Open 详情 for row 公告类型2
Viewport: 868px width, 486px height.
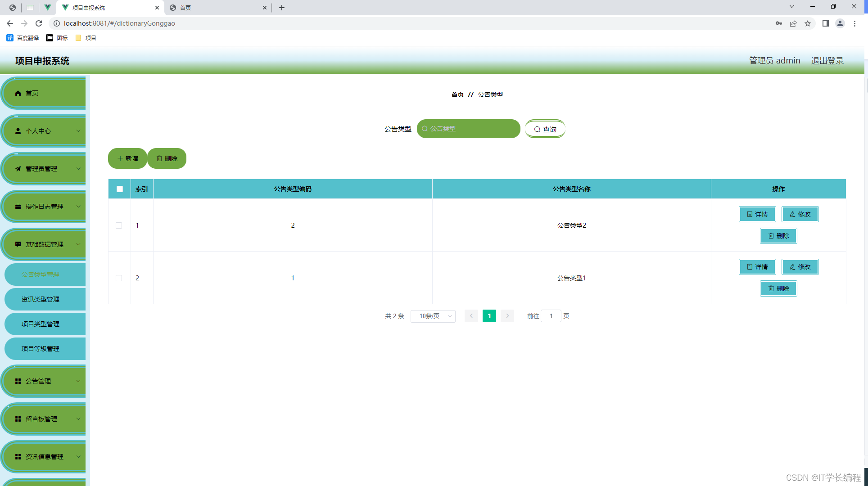pos(757,214)
